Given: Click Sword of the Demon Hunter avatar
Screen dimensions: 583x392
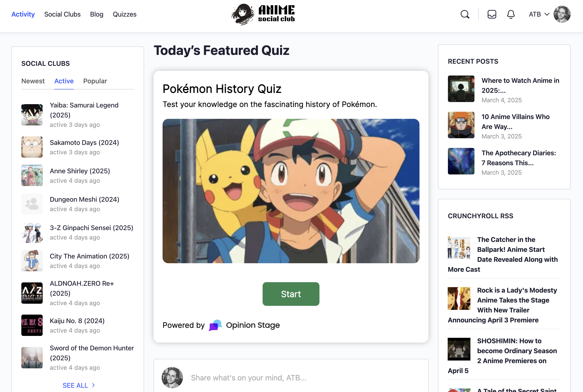Looking at the screenshot, I should point(32,358).
